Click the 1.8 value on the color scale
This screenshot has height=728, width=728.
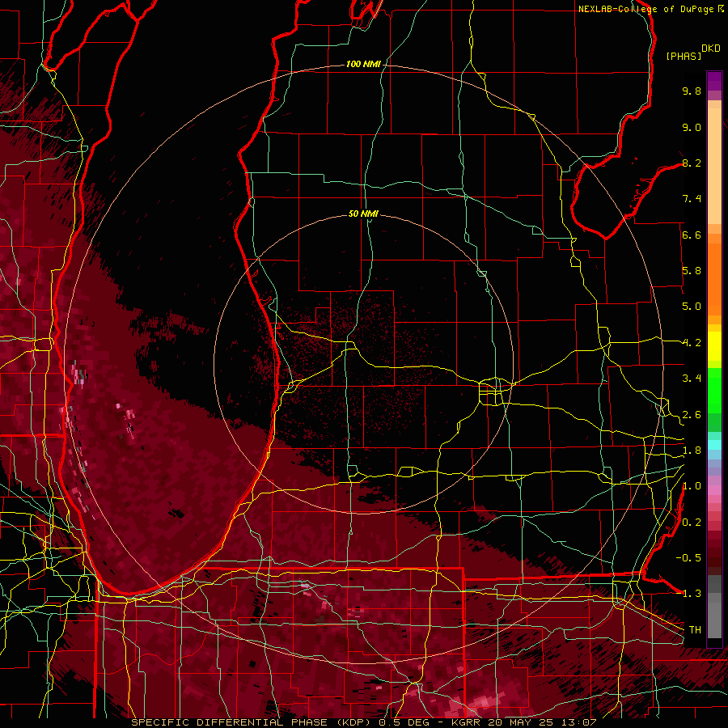[692, 451]
